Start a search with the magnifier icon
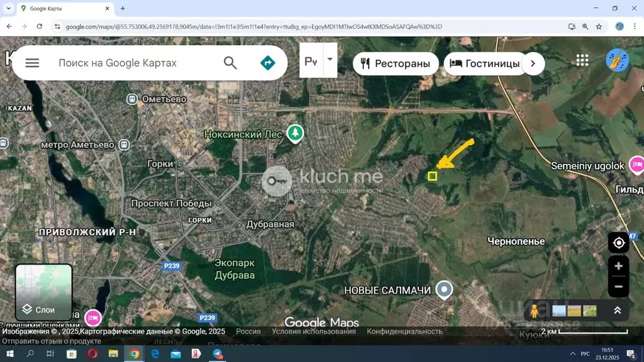The image size is (644, 362). 230,63
